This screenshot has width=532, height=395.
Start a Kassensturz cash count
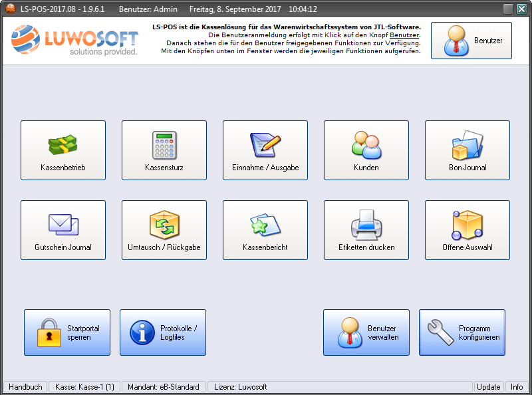[164, 150]
